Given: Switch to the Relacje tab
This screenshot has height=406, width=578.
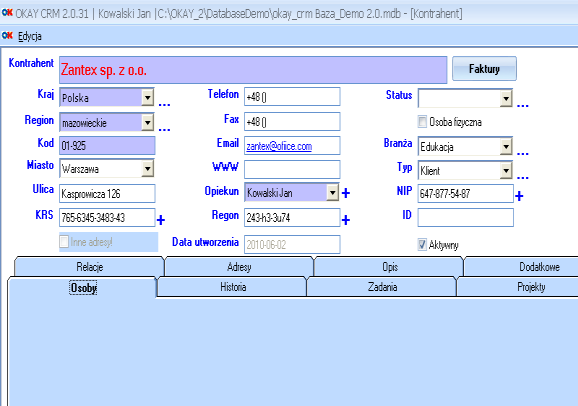Looking at the screenshot, I should (90, 267).
